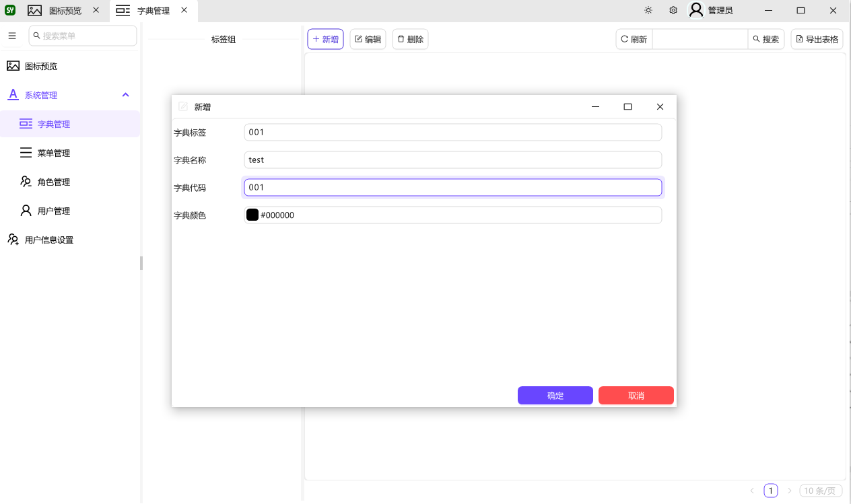Open settings via the gear icon
This screenshot has width=851, height=504.
[x=673, y=10]
